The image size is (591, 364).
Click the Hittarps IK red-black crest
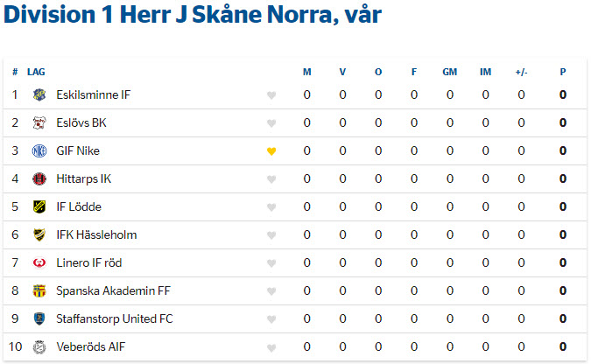click(39, 179)
